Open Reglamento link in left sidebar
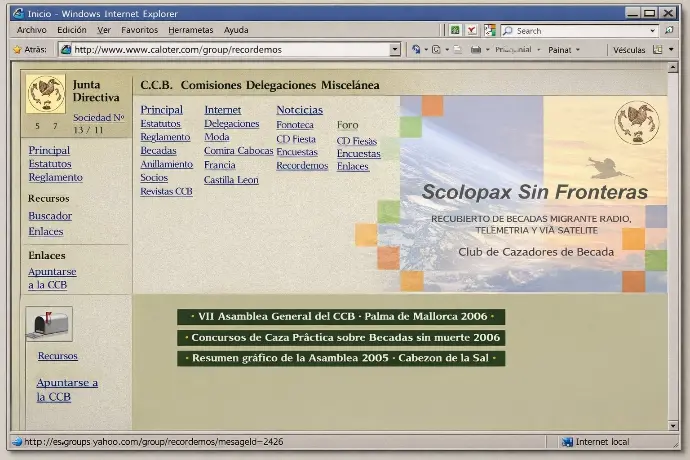 (55, 177)
